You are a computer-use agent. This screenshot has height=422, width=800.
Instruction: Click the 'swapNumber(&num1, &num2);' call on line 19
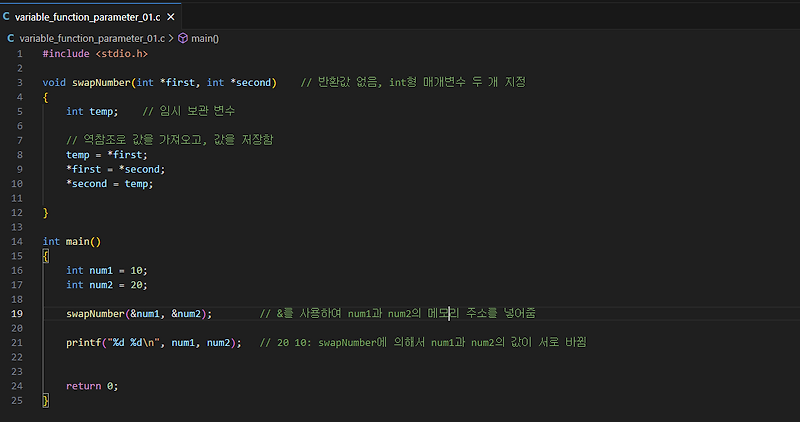point(139,314)
